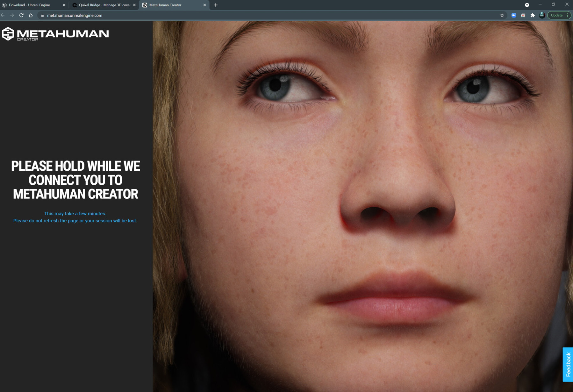Select the MetaHuman Creator tab
Image resolution: width=573 pixels, height=392 pixels.
(x=174, y=5)
